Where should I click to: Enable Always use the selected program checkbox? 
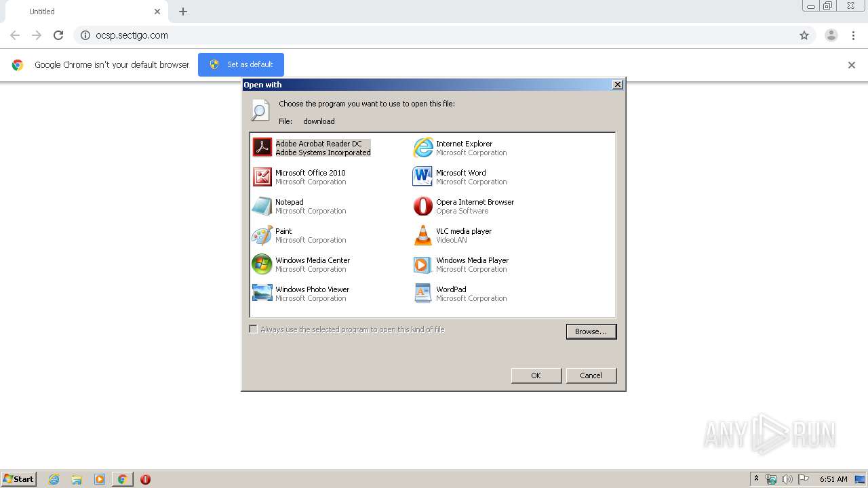point(253,329)
